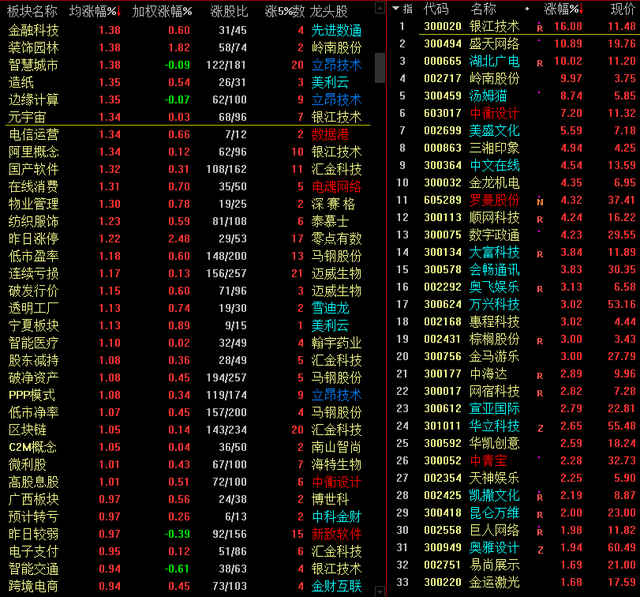Open the dropdown triangle beside 指 header
This screenshot has width=640, height=597.
[396, 8]
